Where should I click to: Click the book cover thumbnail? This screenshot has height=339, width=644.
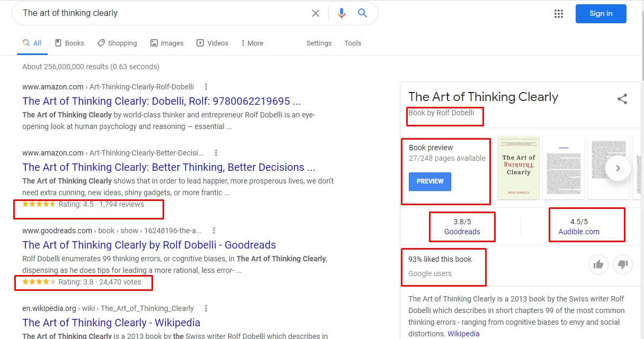point(518,168)
